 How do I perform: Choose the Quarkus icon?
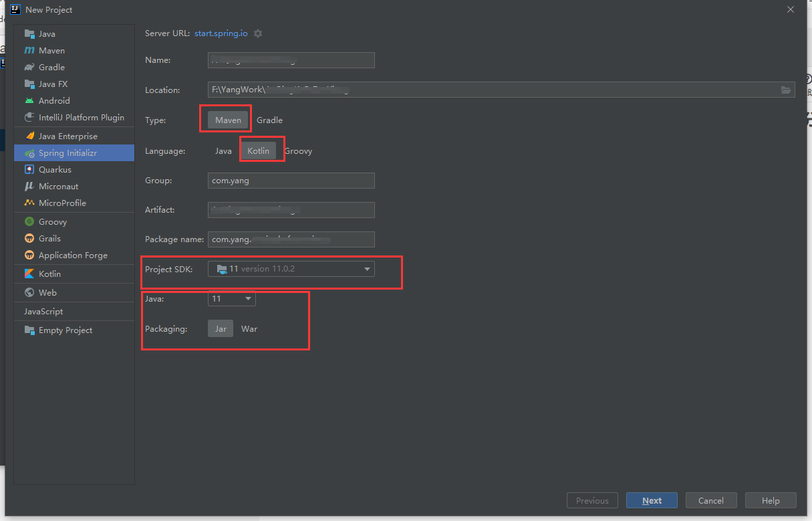point(29,169)
